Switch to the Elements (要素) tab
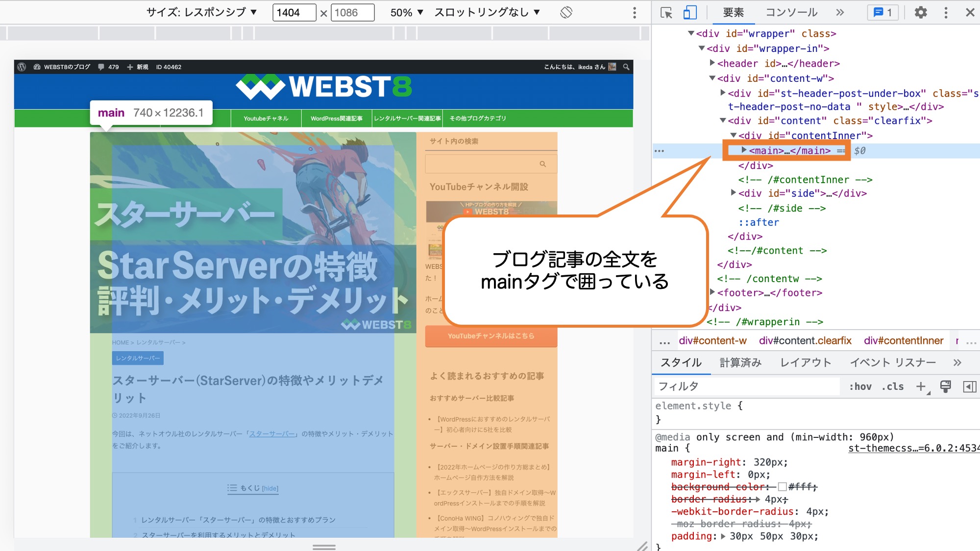This screenshot has width=980, height=551. pos(733,13)
